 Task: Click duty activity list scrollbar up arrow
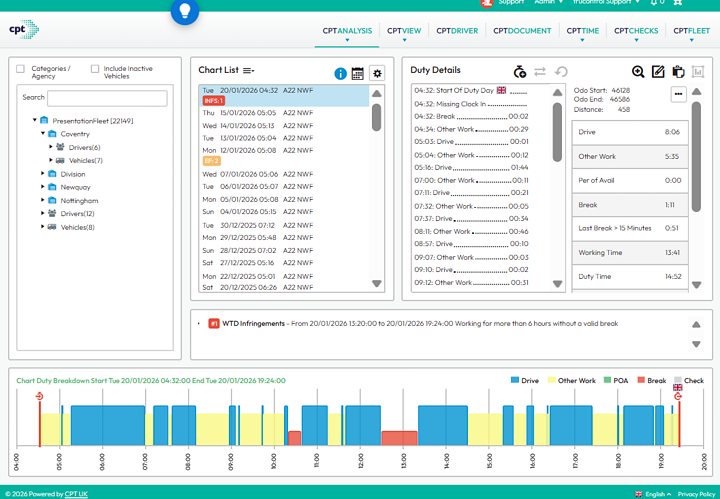tap(557, 93)
